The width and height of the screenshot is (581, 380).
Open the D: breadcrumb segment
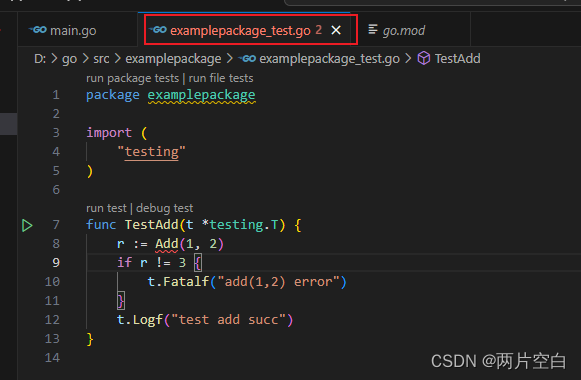[40, 59]
